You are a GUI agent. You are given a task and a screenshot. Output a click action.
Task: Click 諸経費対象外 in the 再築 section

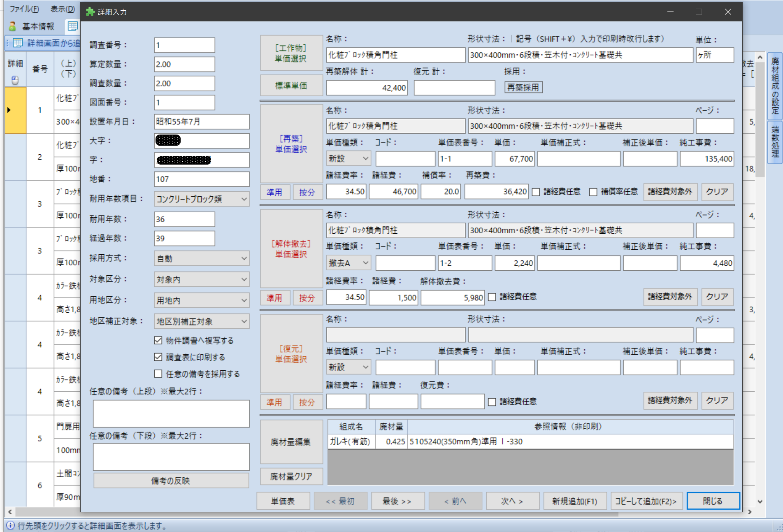point(670,191)
